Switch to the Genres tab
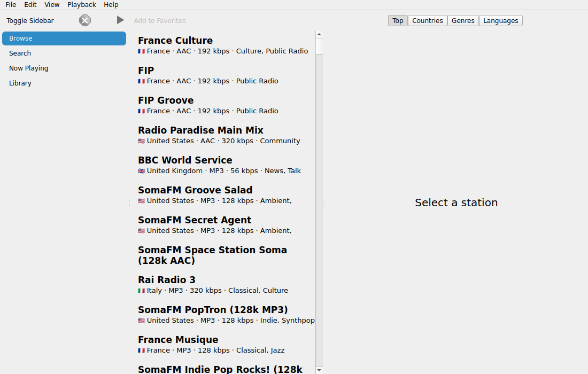 coord(463,21)
